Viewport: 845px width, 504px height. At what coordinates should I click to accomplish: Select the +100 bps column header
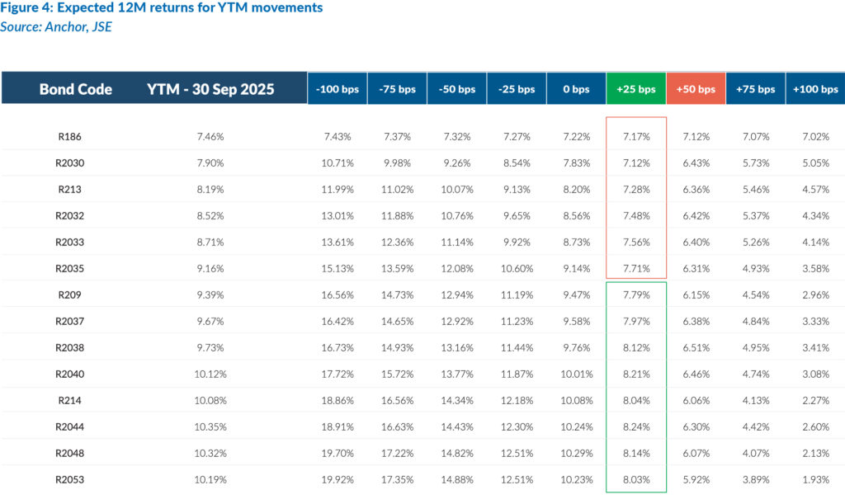point(814,89)
